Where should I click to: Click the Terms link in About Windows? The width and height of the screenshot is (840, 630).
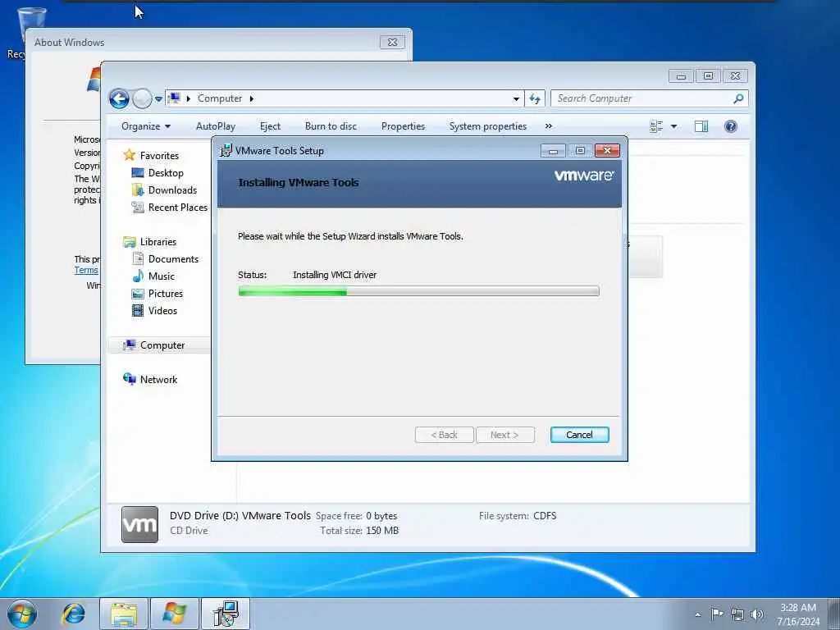[85, 271]
